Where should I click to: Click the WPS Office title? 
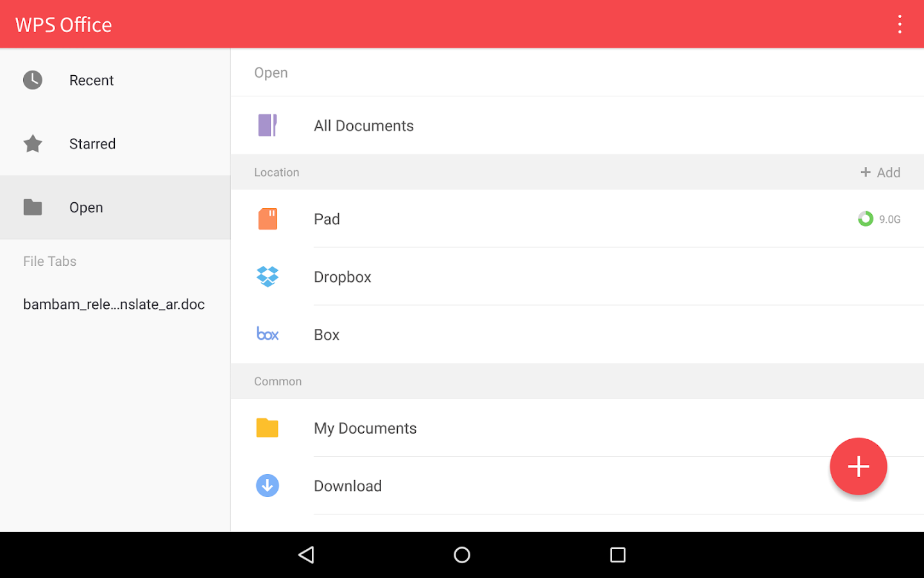(x=64, y=24)
